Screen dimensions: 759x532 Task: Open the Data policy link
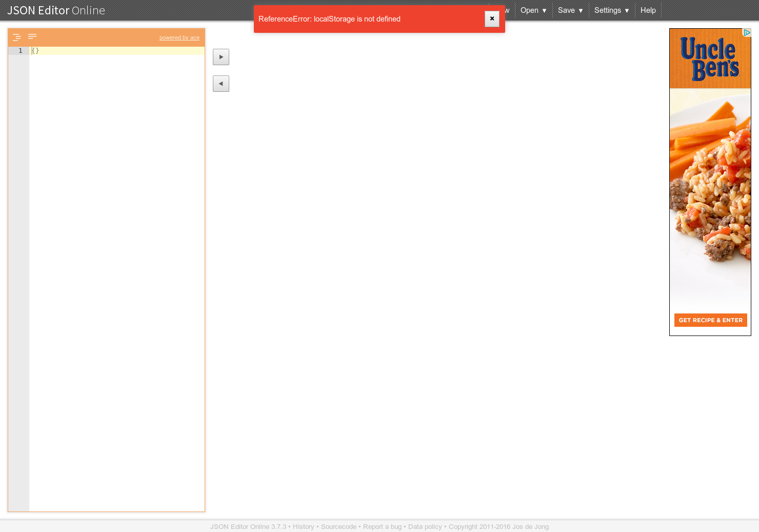pyautogui.click(x=425, y=526)
